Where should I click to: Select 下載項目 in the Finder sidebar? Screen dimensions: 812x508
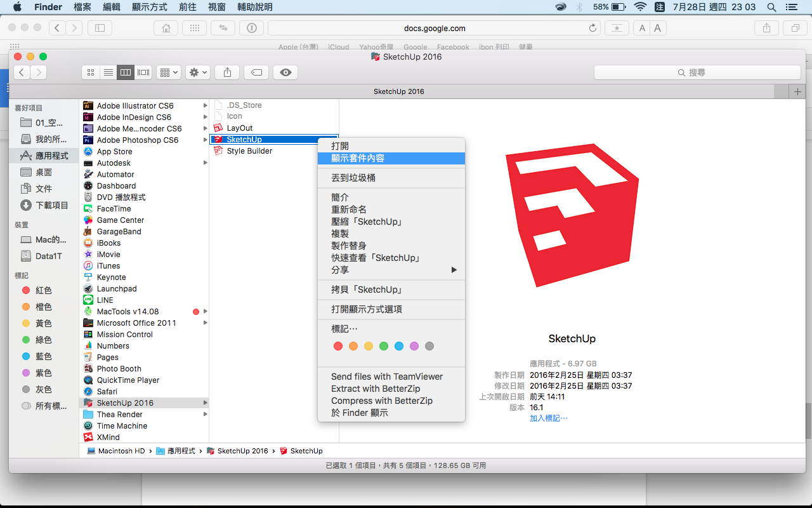[44, 205]
